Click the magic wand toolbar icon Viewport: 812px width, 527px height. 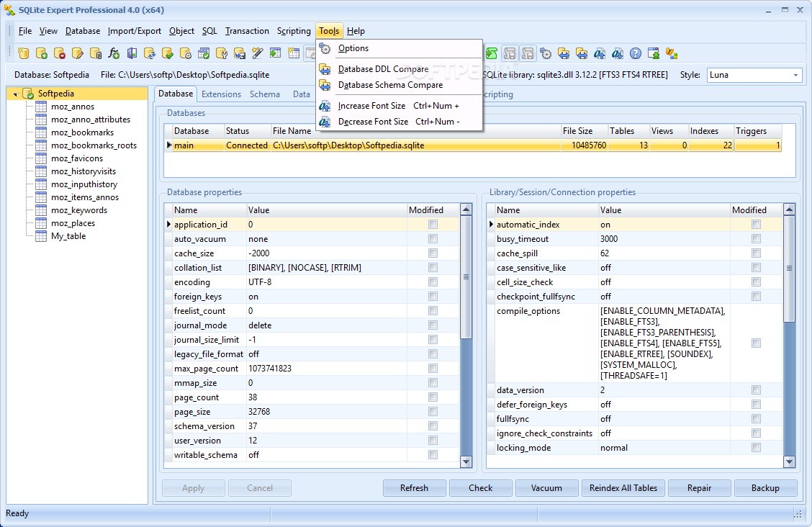258,53
